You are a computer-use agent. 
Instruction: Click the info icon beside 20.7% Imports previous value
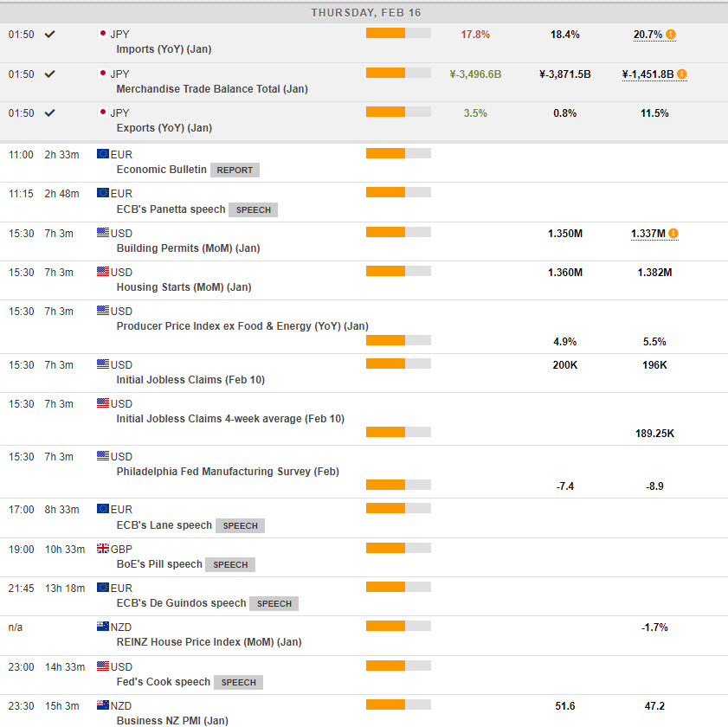pos(671,35)
